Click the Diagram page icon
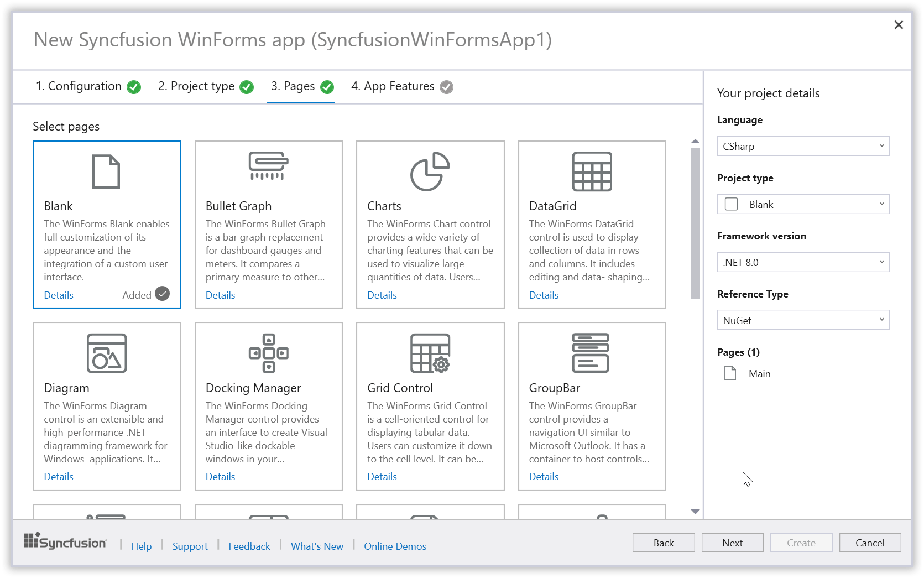 point(107,353)
